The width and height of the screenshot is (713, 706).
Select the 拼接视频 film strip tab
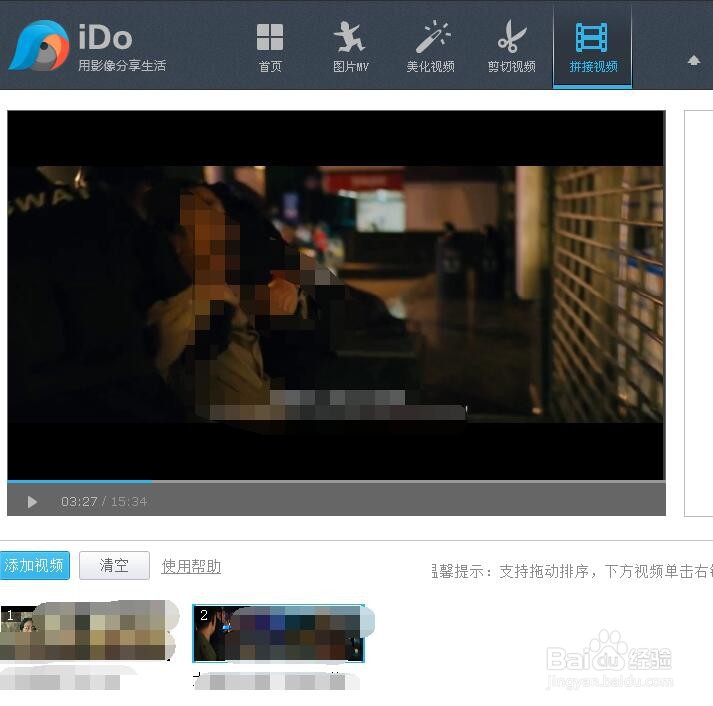(x=592, y=48)
